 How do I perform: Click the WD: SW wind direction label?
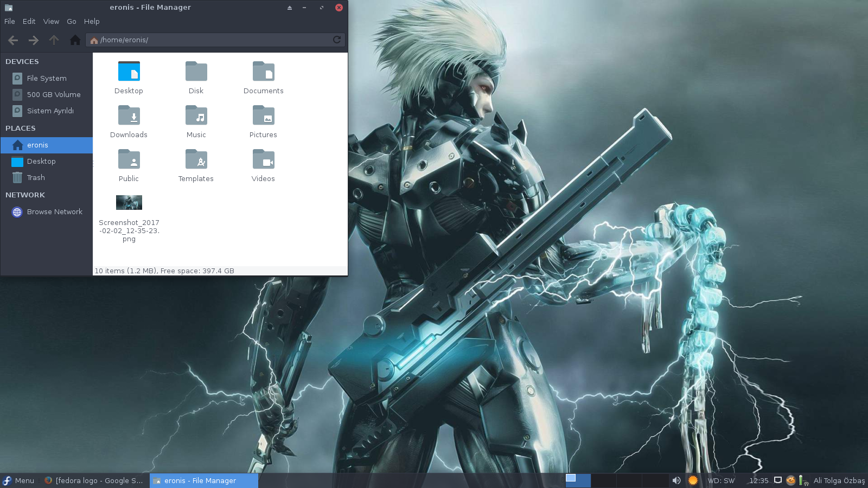(721, 481)
